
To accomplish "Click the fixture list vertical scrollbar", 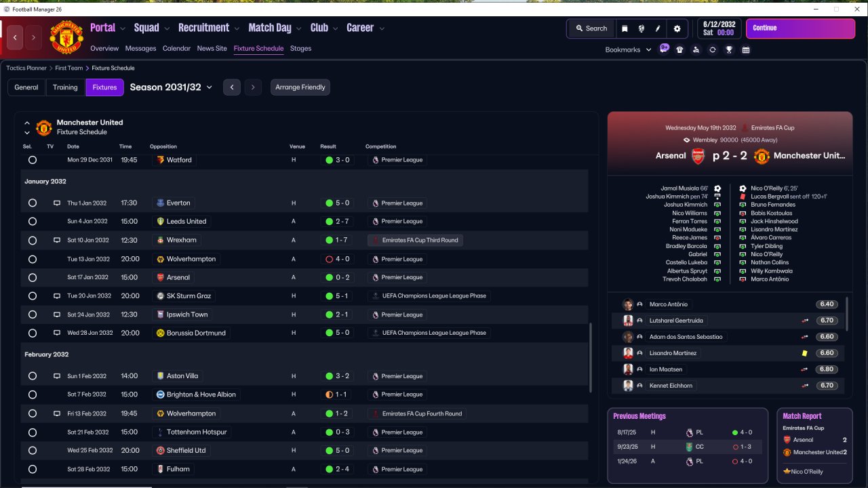I will 590,359.
